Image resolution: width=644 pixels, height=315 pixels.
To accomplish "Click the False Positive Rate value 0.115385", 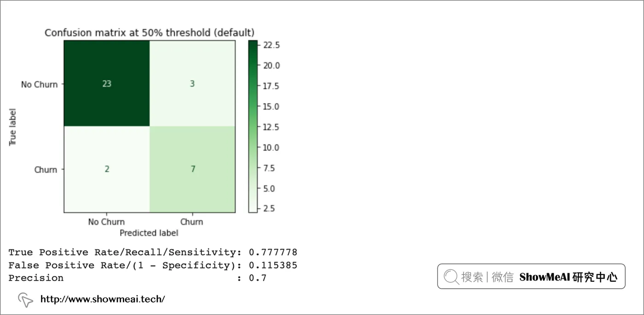I will 273,265.
